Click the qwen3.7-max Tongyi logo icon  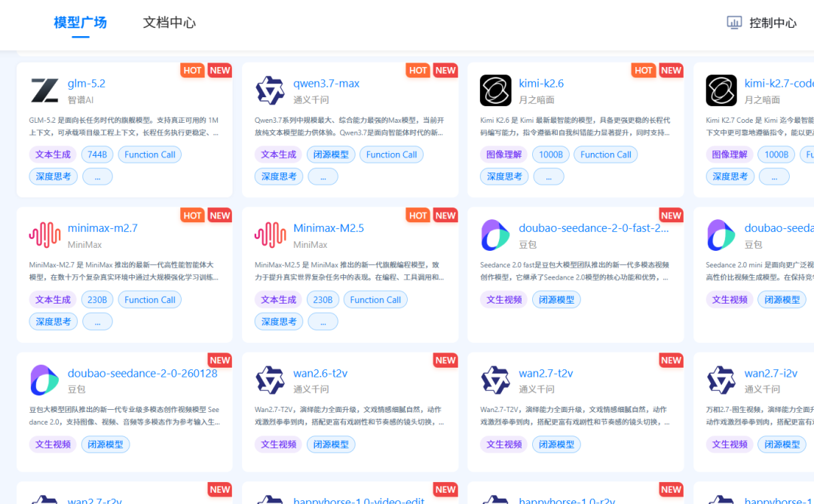[x=270, y=90]
